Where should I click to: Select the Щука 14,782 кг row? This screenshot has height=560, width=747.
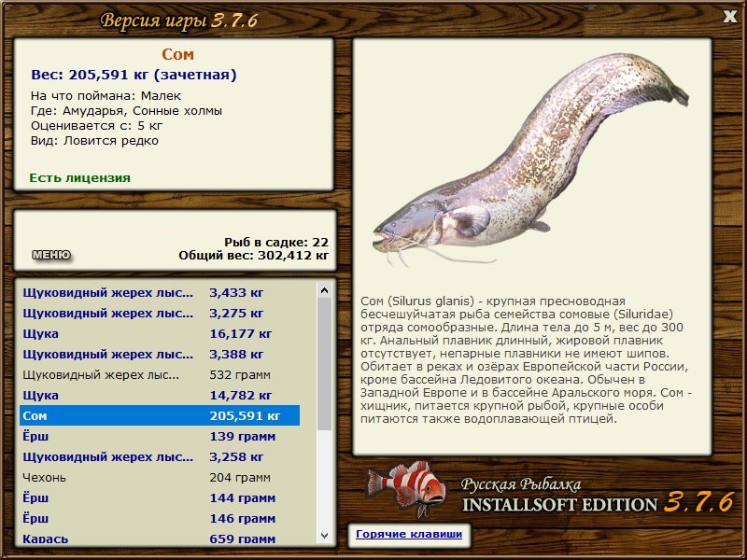tap(160, 395)
